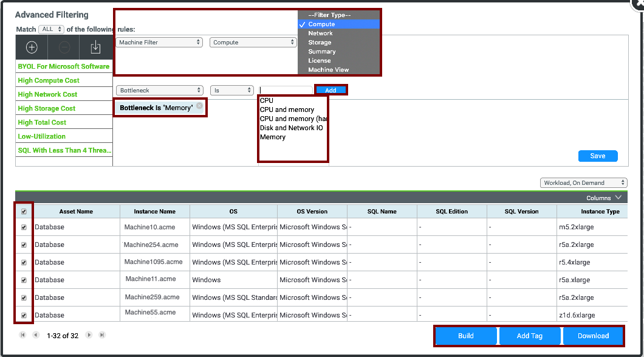The image size is (644, 357).
Task: Jump to the last results page
Action: click(102, 335)
